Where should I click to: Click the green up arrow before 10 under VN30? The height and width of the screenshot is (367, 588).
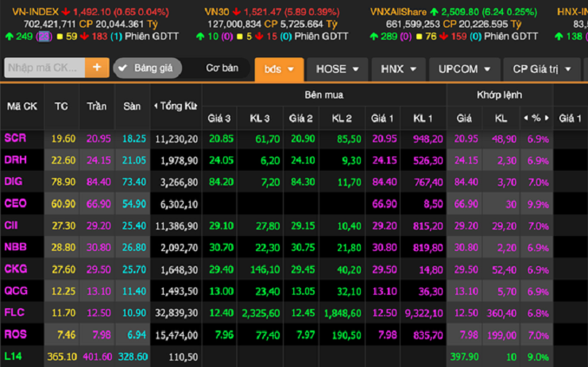[x=200, y=37]
